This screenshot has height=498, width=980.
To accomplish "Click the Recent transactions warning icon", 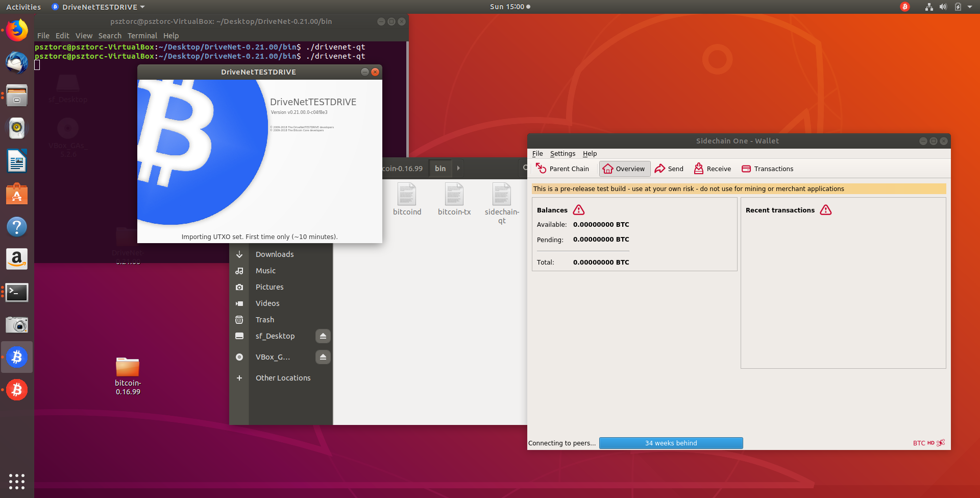I will click(826, 210).
